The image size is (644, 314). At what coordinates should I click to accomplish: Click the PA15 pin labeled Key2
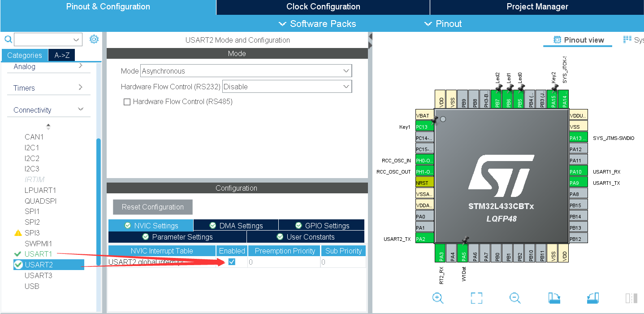point(552,99)
